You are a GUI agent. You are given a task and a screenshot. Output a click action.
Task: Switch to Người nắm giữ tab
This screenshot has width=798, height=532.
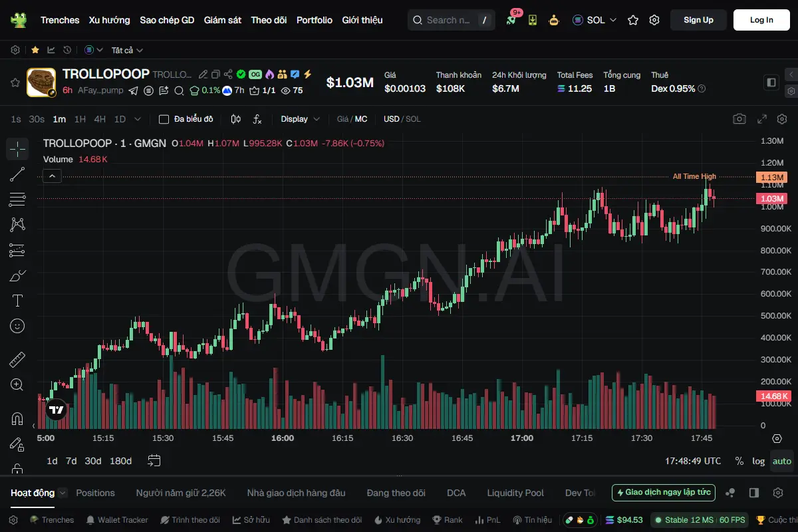tap(181, 493)
